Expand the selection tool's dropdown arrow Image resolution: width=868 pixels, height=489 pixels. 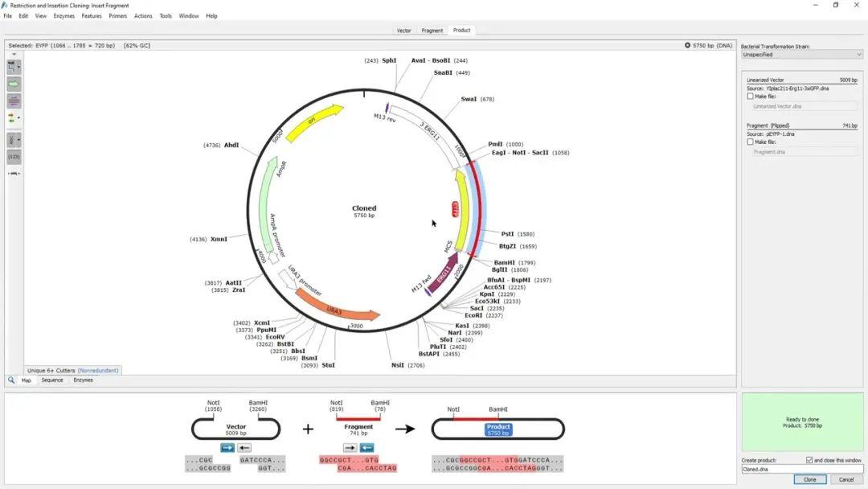tap(18, 67)
